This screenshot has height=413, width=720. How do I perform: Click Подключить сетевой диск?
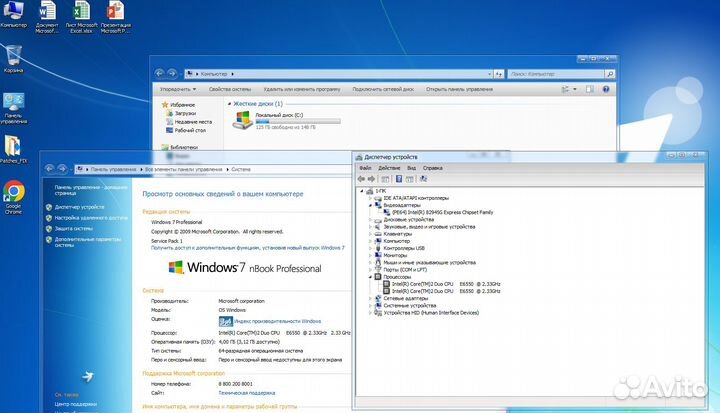pyautogui.click(x=383, y=89)
